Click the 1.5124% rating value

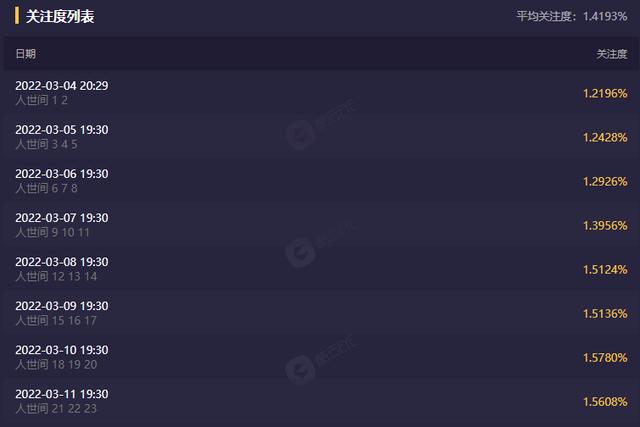(605, 270)
